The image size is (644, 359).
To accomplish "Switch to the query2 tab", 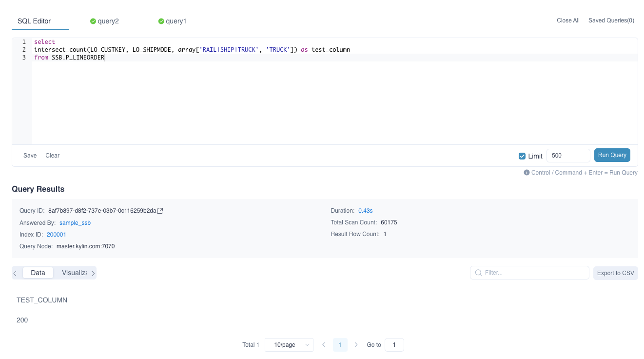I will pyautogui.click(x=108, y=21).
